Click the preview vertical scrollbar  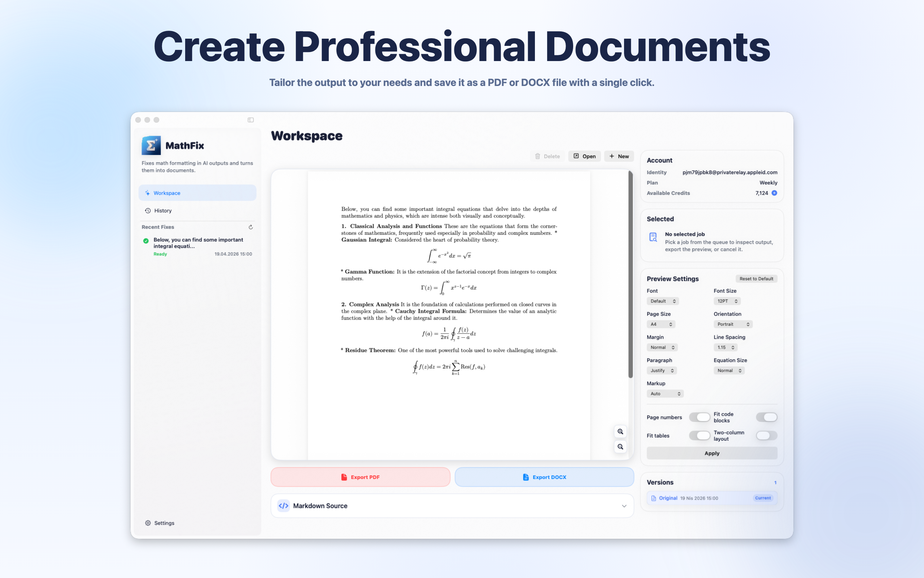tap(631, 275)
